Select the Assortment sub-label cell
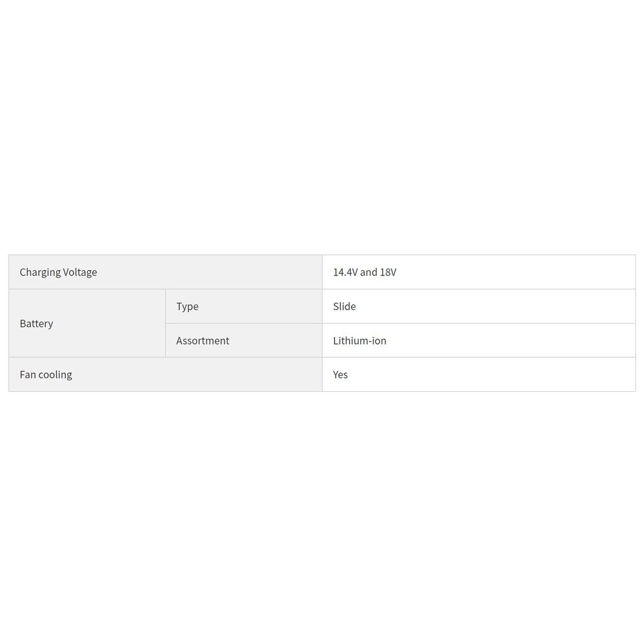Screen dimensions: 644x644 [x=243, y=340]
